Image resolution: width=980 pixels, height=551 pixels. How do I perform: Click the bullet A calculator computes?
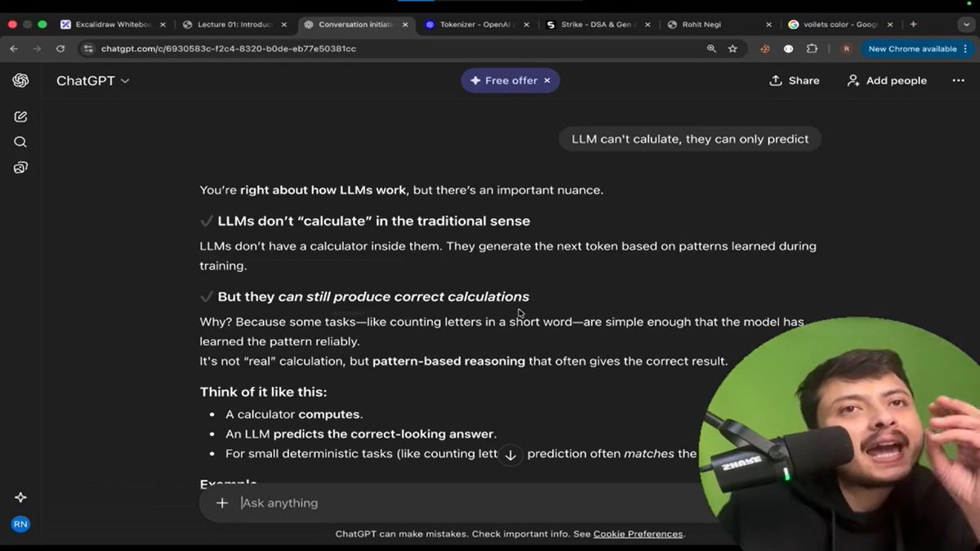click(x=294, y=415)
